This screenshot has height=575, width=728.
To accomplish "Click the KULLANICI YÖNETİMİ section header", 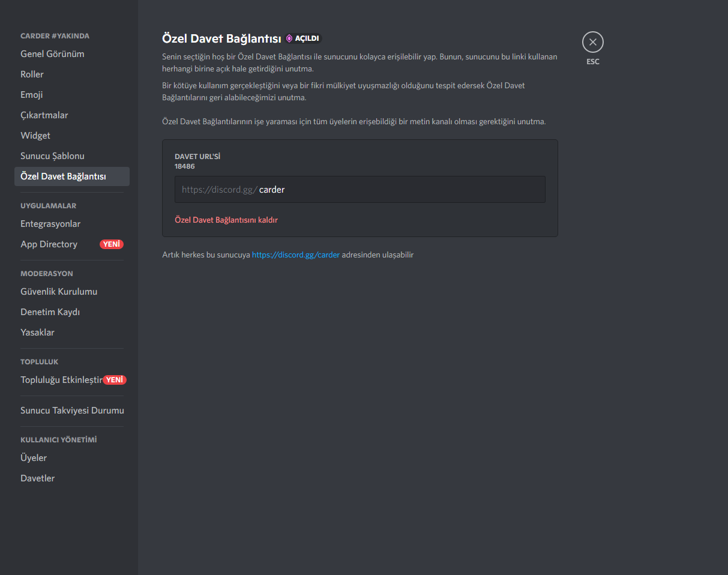I will pos(59,440).
